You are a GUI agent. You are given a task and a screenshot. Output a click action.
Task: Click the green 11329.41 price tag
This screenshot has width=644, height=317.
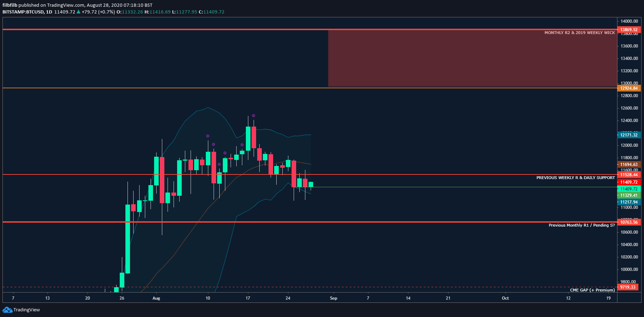pyautogui.click(x=629, y=195)
